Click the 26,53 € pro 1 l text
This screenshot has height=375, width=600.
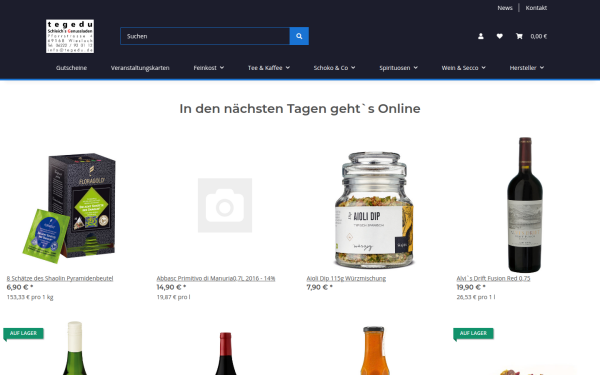(x=476, y=297)
